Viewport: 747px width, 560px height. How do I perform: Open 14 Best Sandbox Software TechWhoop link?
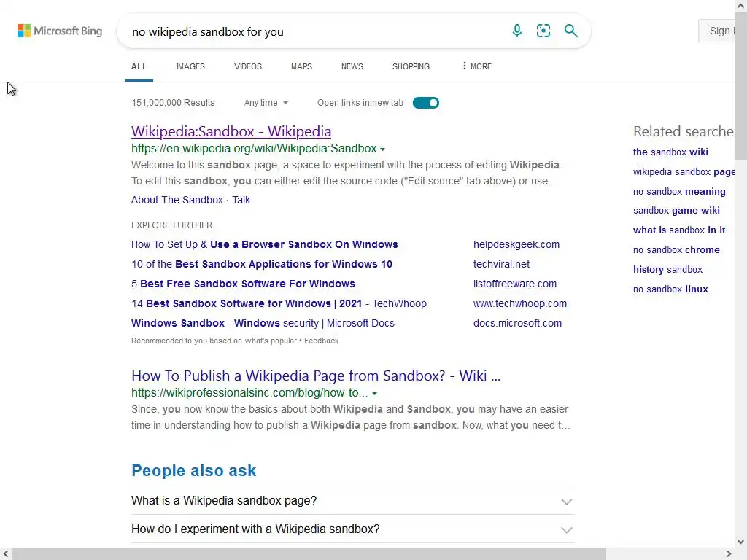click(x=279, y=303)
